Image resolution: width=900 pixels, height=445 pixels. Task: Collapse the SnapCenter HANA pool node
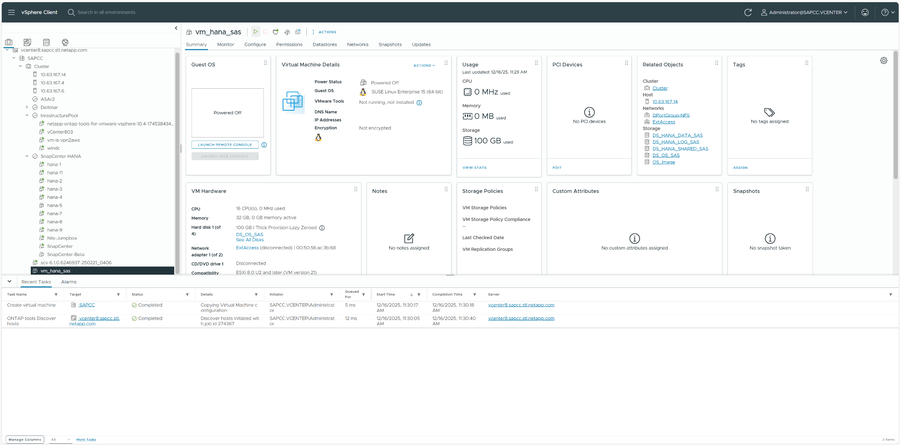pyautogui.click(x=27, y=156)
